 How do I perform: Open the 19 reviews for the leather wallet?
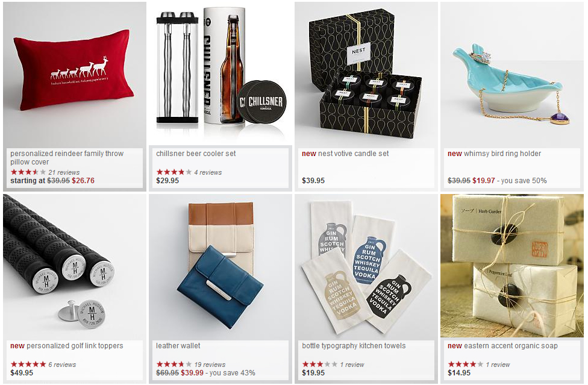(210, 365)
